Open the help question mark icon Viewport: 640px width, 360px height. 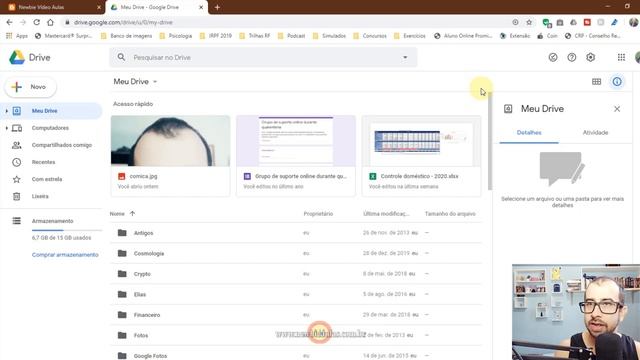pyautogui.click(x=571, y=58)
